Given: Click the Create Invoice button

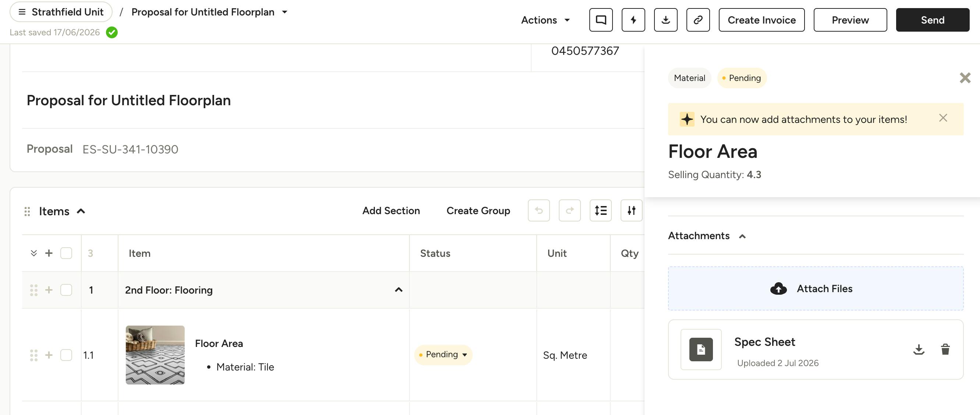Looking at the screenshot, I should [x=761, y=20].
